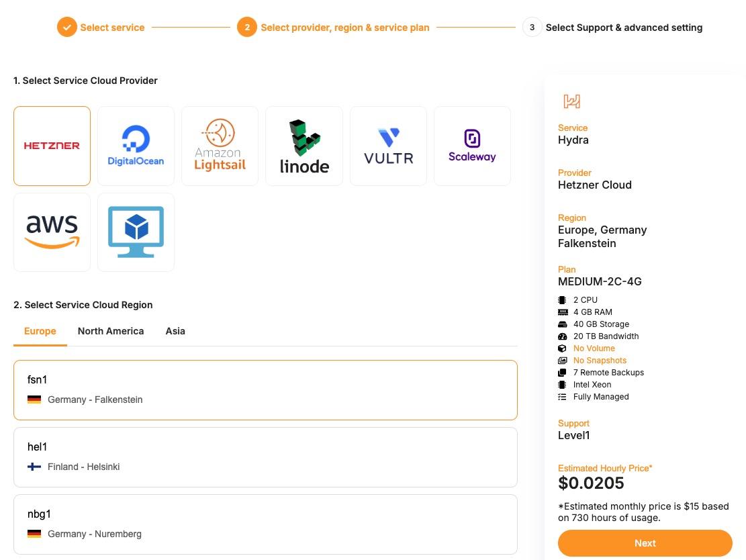Image resolution: width=746 pixels, height=560 pixels.
Task: Click the step 2 provider and plan indicator
Action: pos(344,28)
